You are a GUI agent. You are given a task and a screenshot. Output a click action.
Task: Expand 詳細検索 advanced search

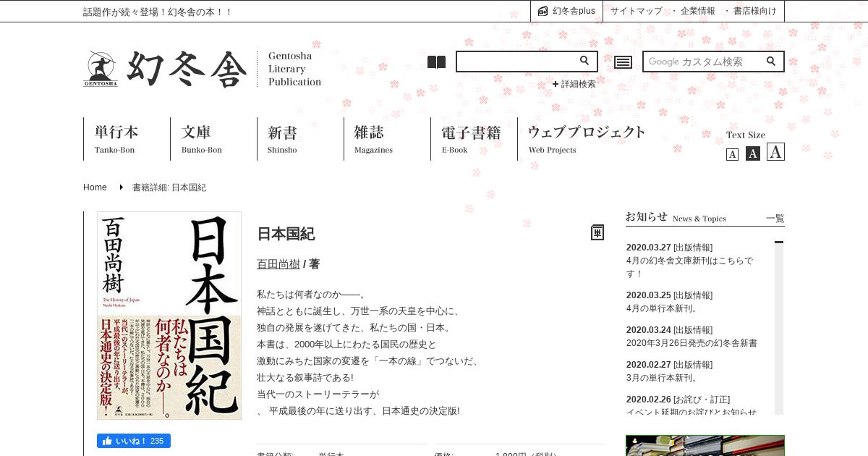coord(574,84)
